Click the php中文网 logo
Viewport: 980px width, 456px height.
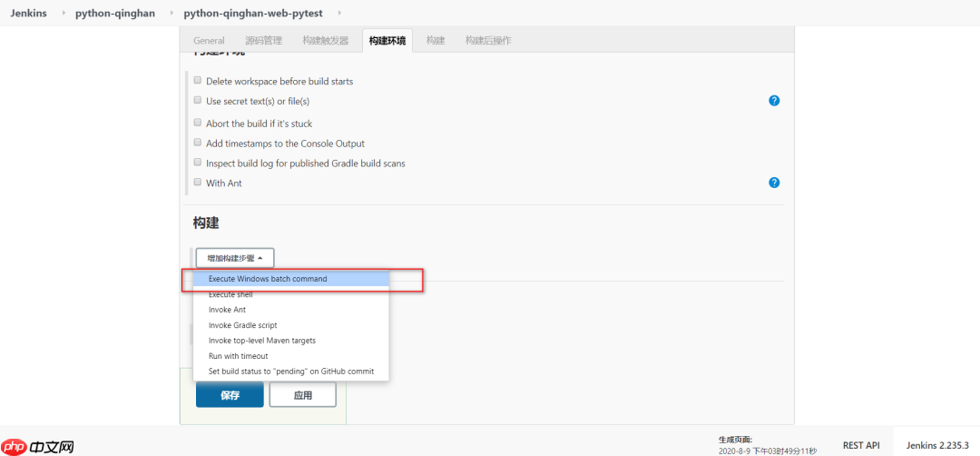(x=38, y=446)
